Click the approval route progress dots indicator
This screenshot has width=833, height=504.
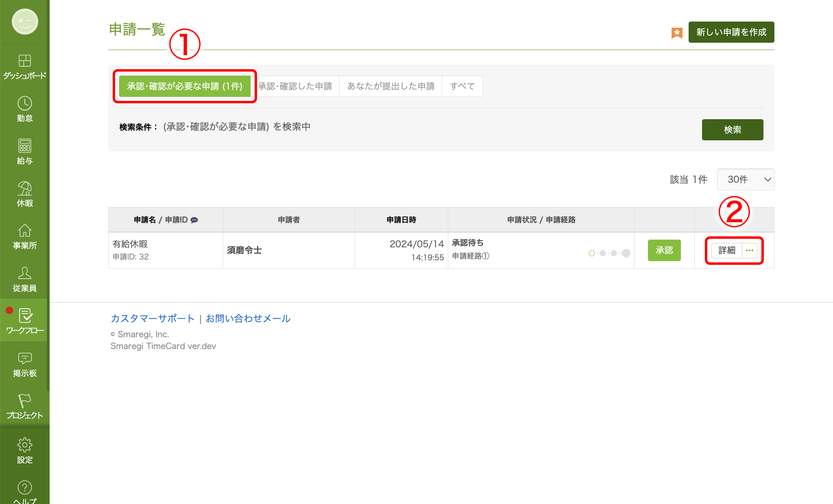coord(609,253)
